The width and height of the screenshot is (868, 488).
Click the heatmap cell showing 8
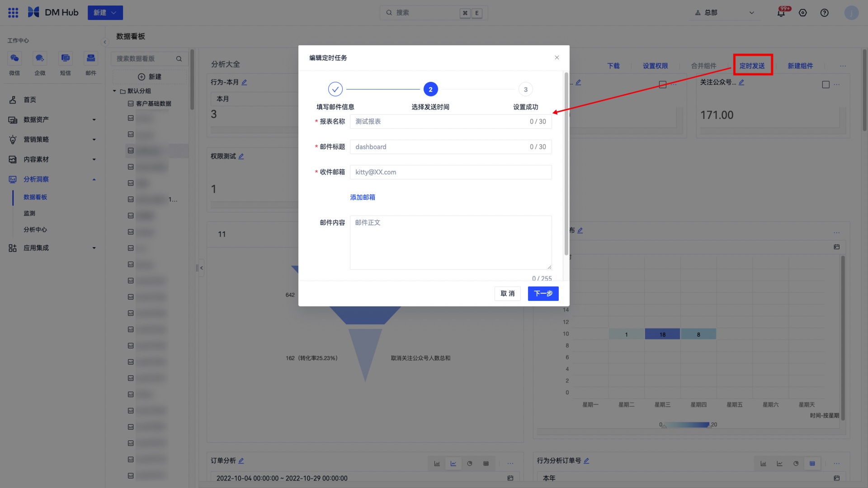point(698,334)
